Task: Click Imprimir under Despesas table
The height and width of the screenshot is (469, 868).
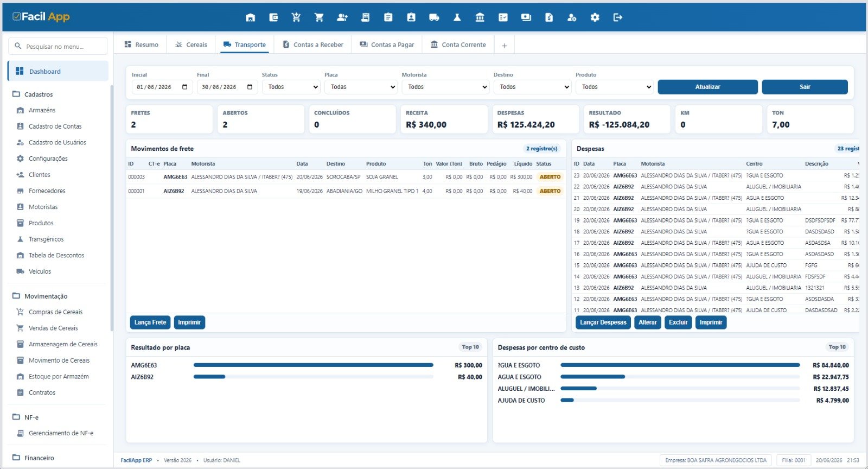Action: (x=711, y=322)
